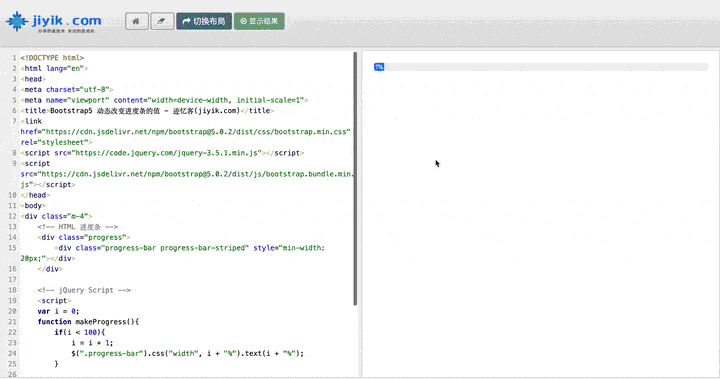Screen dimensions: 720x379
Task: Click the <title> Bootstrap5 line
Action: (x=147, y=111)
